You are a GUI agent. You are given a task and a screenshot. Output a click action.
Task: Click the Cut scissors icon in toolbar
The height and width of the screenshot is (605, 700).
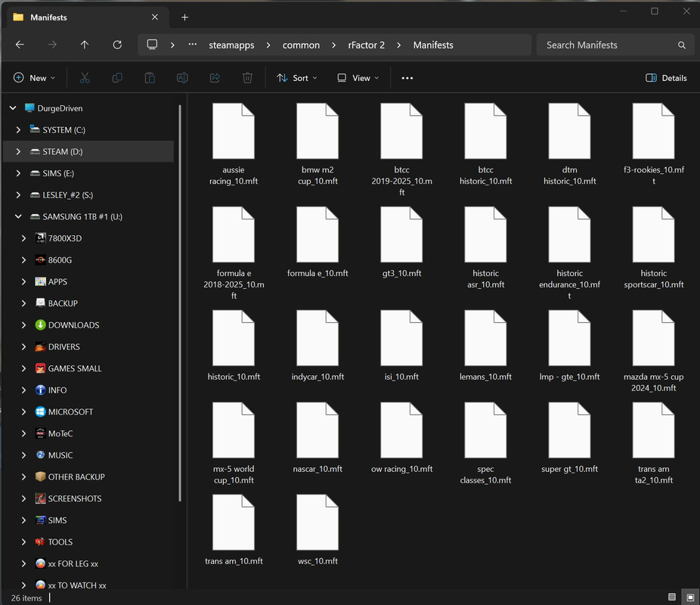85,78
